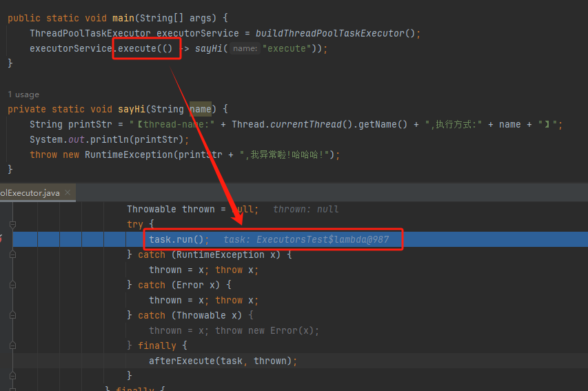Click 'thrown' in the Throwable declaration
The image size is (588, 391).
(x=198, y=209)
